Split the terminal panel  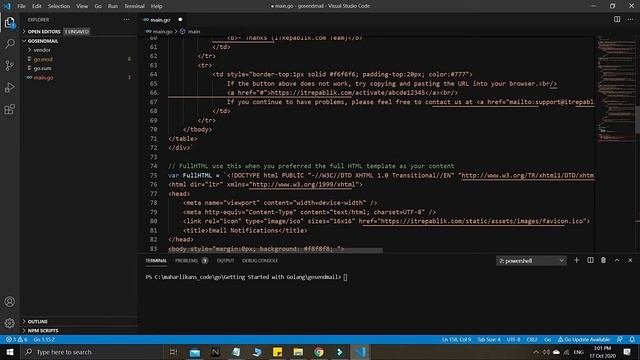(x=590, y=260)
